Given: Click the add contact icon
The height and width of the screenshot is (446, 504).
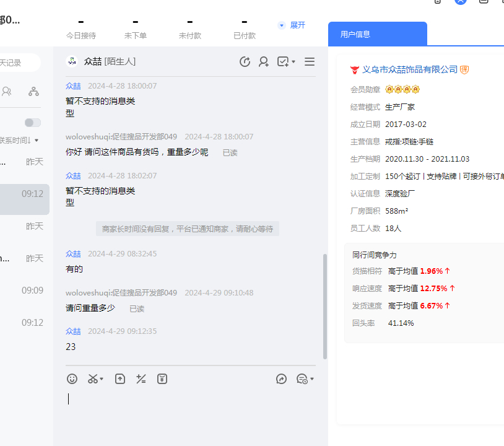Looking at the screenshot, I should coord(264,61).
